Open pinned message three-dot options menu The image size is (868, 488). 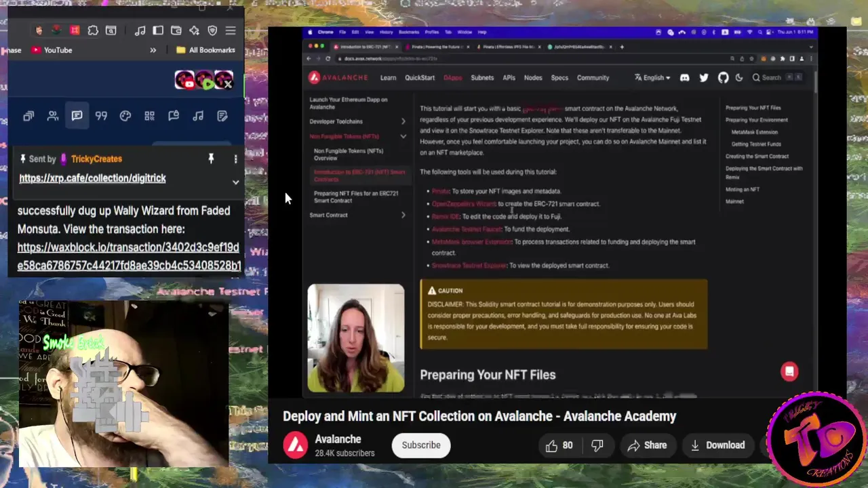click(x=235, y=159)
